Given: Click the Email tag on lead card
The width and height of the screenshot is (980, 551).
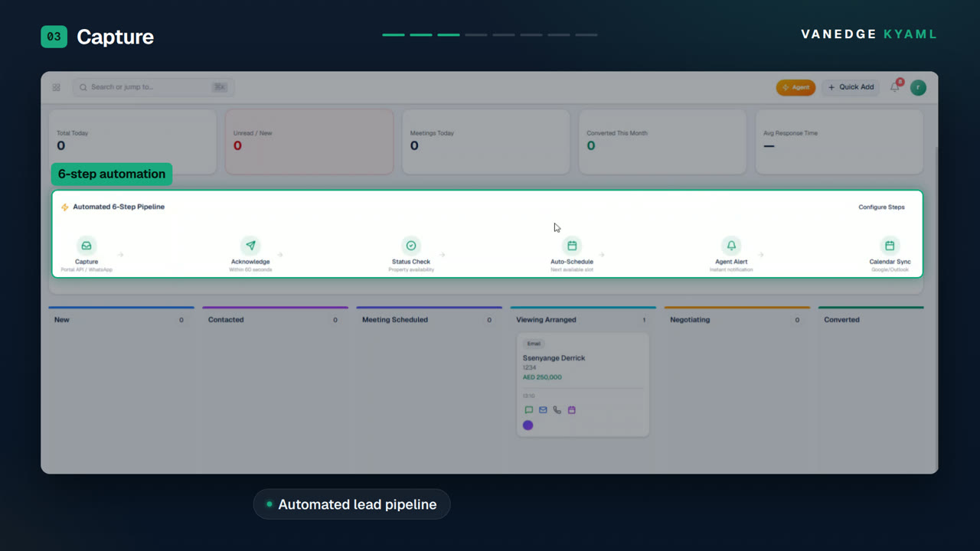Looking at the screenshot, I should click(x=534, y=344).
